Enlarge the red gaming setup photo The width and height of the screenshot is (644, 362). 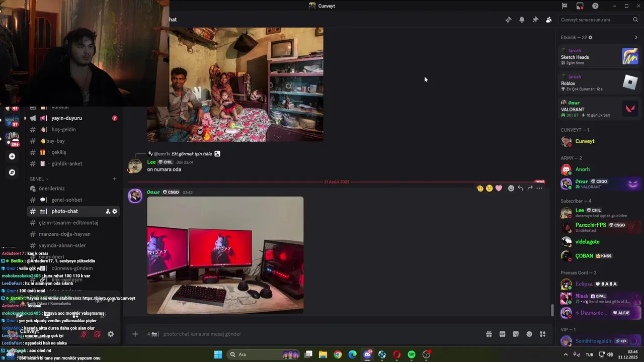click(x=225, y=255)
